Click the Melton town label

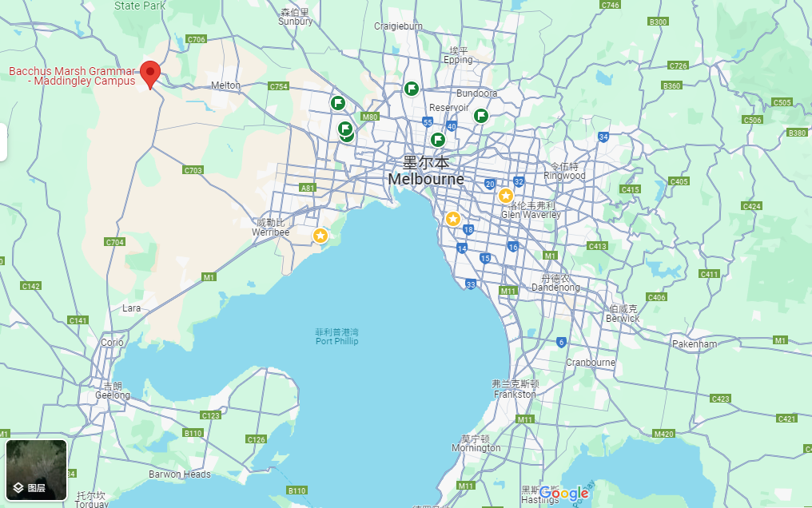tap(225, 85)
